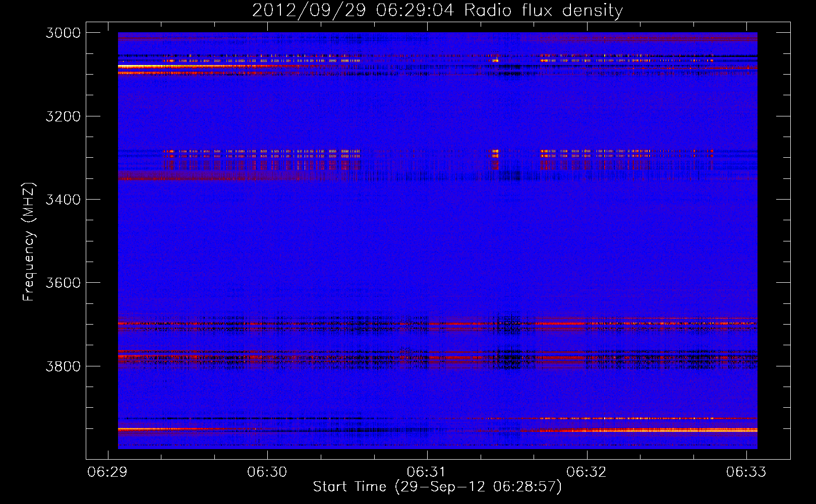Image resolution: width=816 pixels, height=504 pixels.
Task: Select the 3800 frequency tick label
Action: (63, 366)
